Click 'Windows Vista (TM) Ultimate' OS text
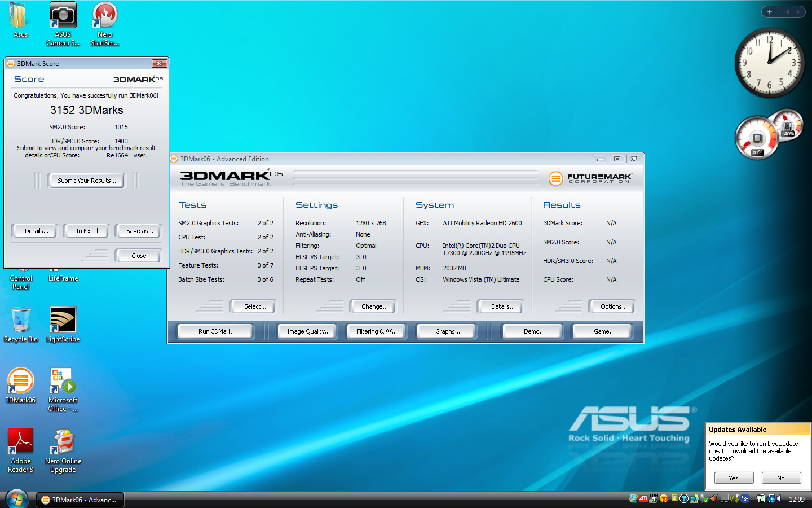 point(481,279)
